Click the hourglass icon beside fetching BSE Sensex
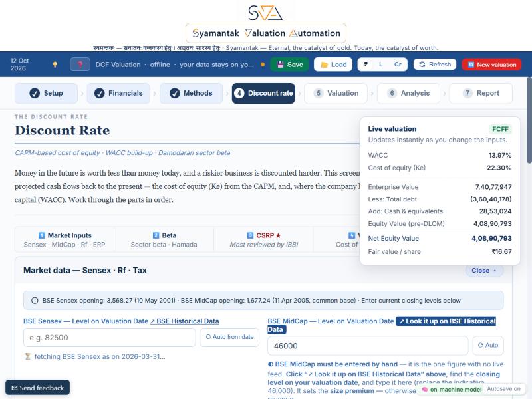Image resolution: width=532 pixels, height=399 pixels. (28, 356)
